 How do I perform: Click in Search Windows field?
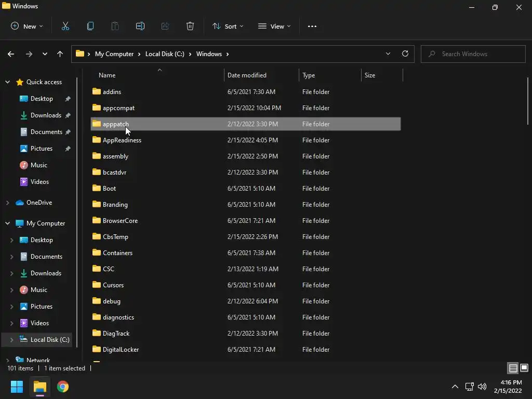point(473,54)
